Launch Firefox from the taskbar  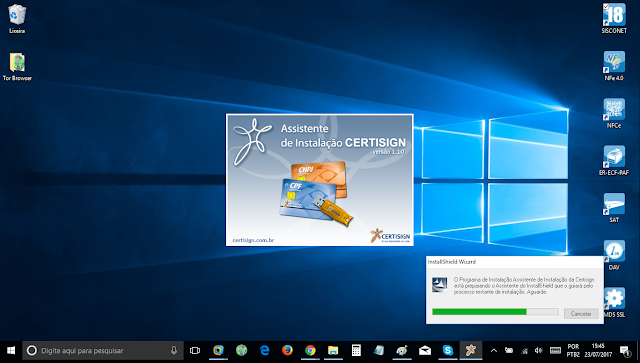coord(287,351)
